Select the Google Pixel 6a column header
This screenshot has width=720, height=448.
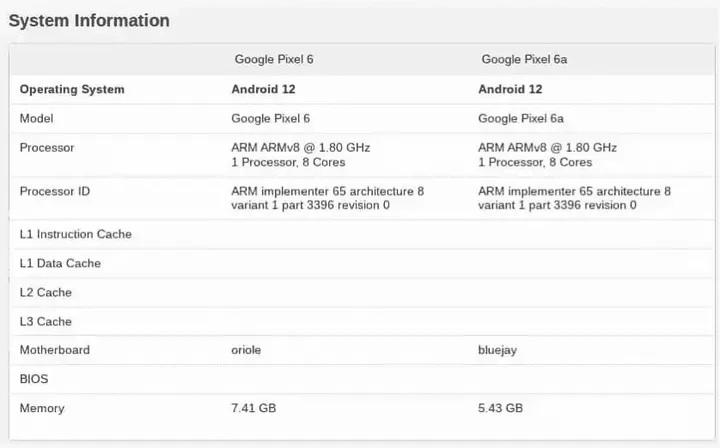point(524,60)
